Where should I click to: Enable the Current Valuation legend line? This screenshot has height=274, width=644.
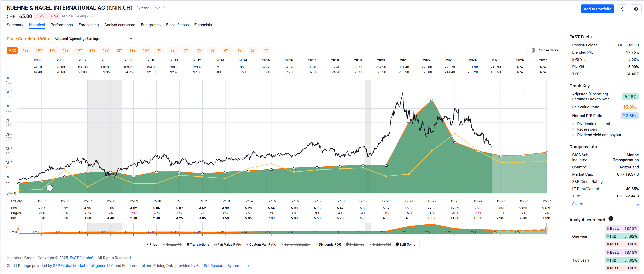(x=296, y=245)
